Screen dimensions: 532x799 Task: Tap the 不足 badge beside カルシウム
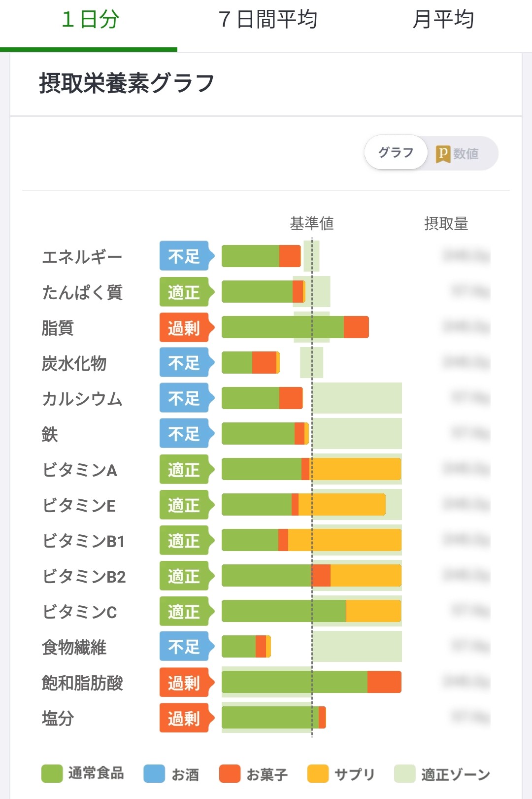coord(187,398)
